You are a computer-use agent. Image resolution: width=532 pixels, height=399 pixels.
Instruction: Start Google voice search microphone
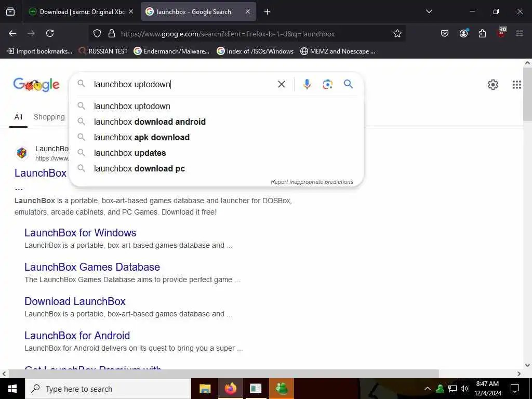(x=307, y=84)
